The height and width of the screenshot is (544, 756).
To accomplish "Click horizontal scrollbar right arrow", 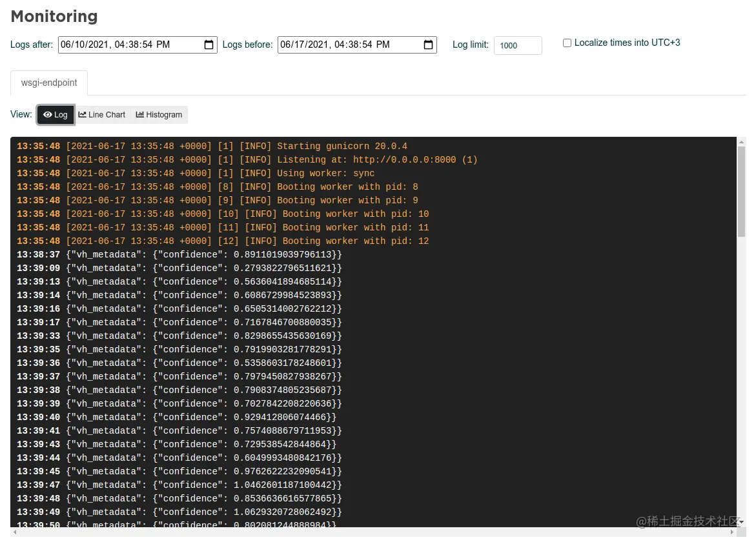I will pyautogui.click(x=732, y=532).
